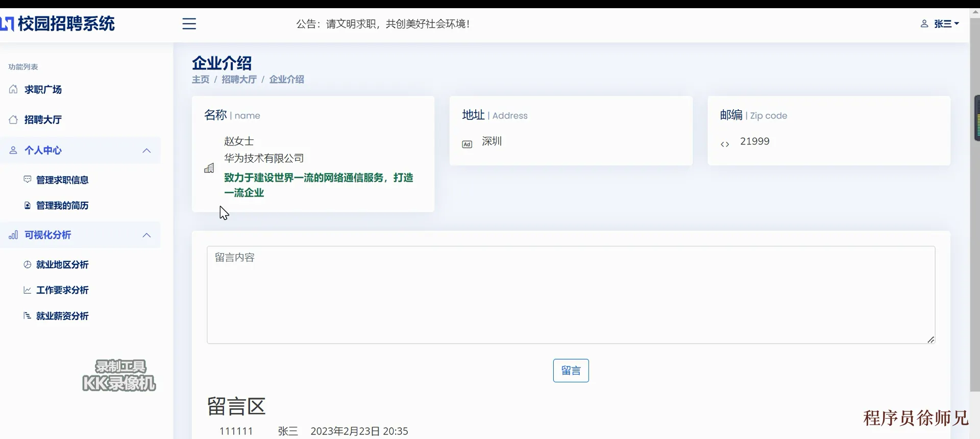Click the comment text 111111

point(236,431)
